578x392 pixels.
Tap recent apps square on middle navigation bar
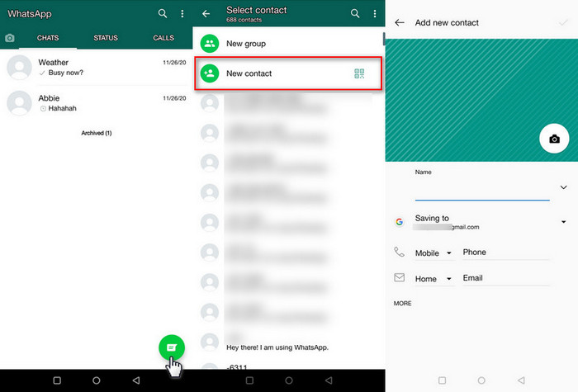point(249,380)
